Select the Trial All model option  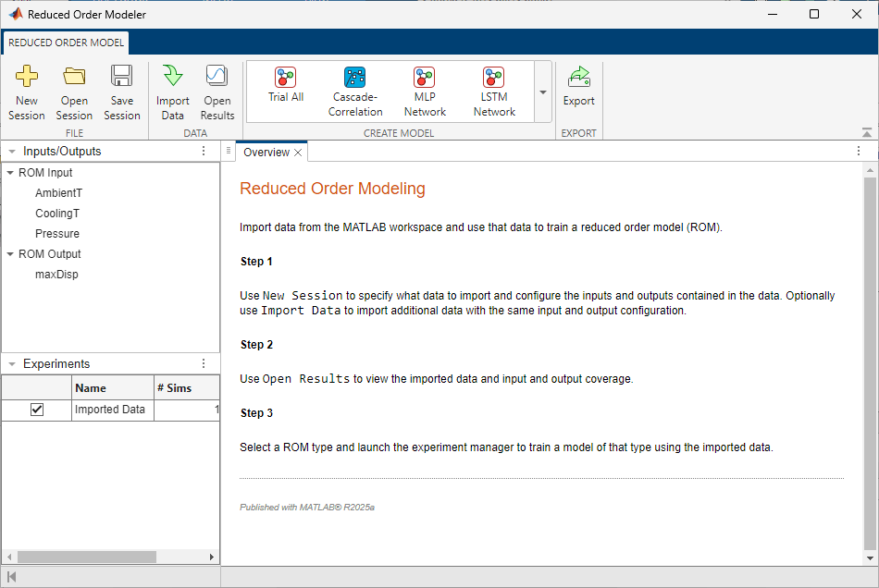click(x=285, y=78)
